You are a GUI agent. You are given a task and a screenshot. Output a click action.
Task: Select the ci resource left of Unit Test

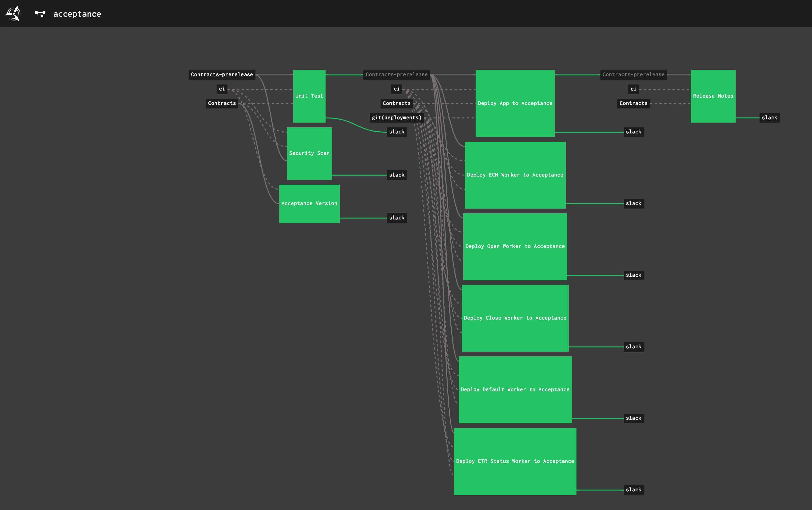222,89
